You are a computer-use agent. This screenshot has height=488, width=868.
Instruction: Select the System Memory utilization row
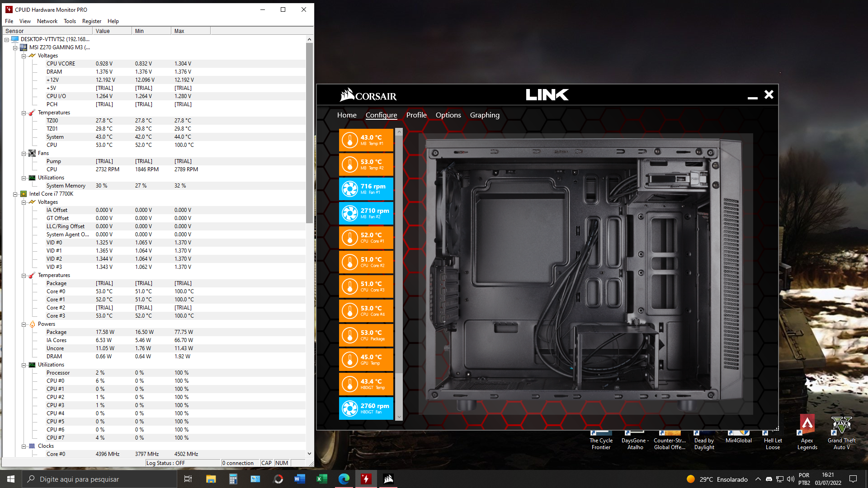154,186
